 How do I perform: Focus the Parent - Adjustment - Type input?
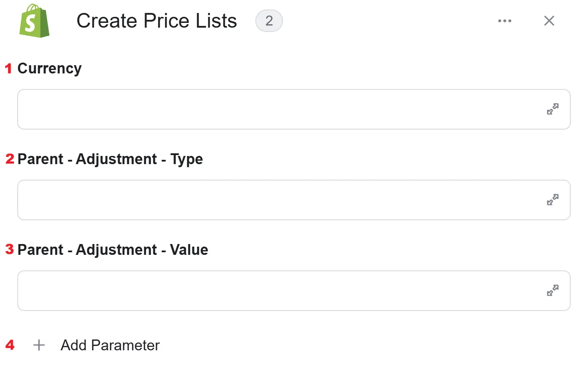point(294,200)
